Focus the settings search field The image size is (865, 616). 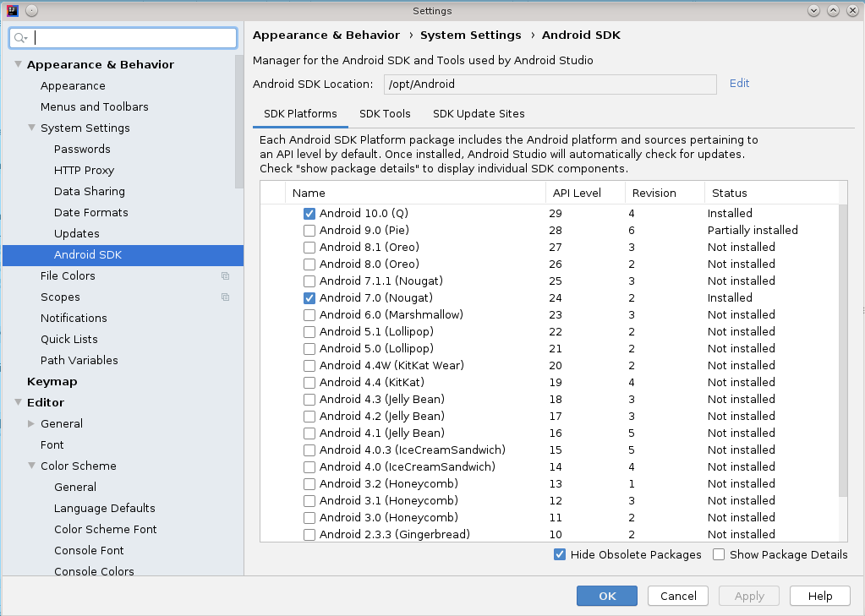(123, 37)
